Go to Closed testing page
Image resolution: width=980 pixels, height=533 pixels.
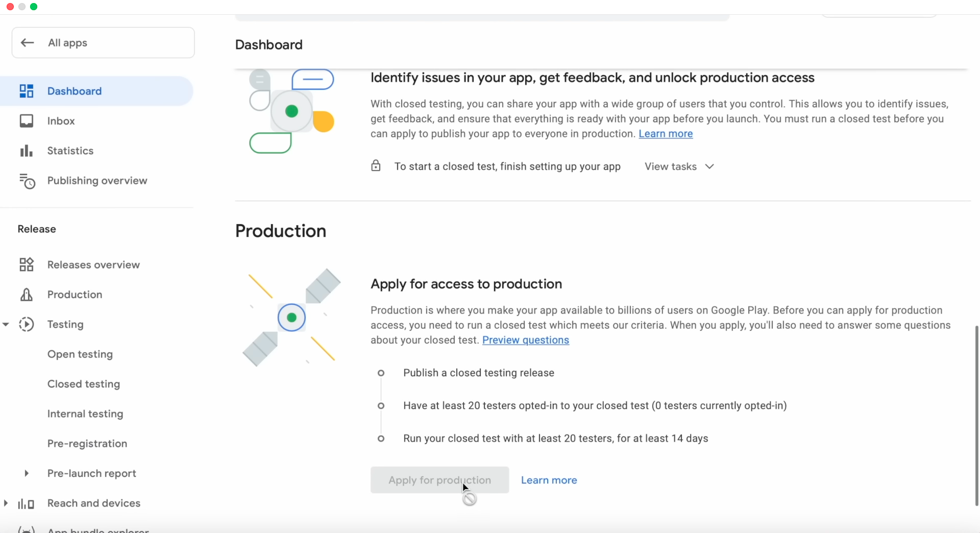pyautogui.click(x=84, y=384)
